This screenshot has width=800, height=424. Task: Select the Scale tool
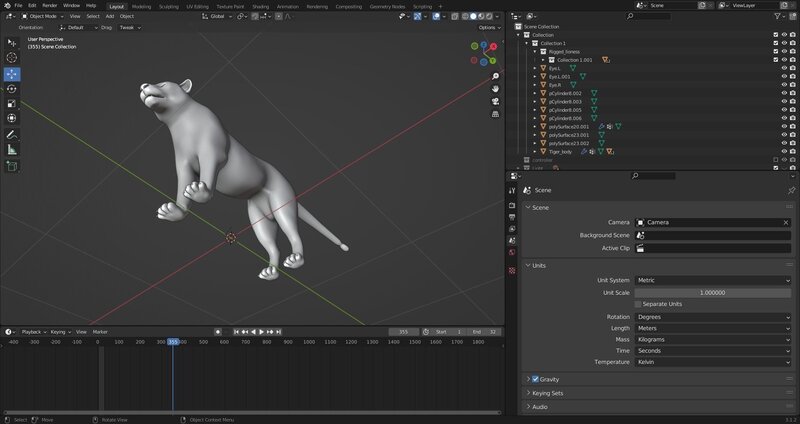(12, 103)
